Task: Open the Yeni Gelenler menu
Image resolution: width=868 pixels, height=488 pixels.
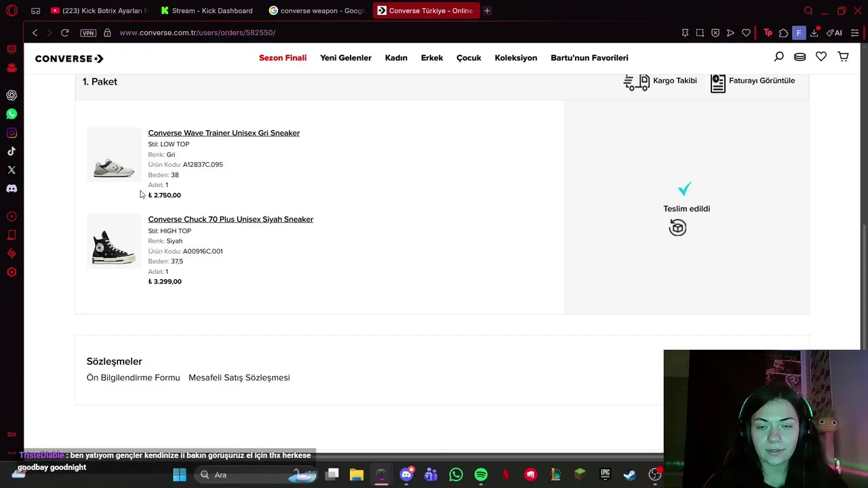Action: [x=346, y=58]
